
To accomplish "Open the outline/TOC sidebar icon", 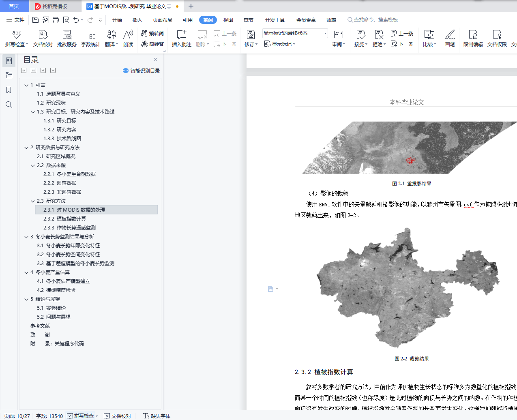I will [9, 61].
